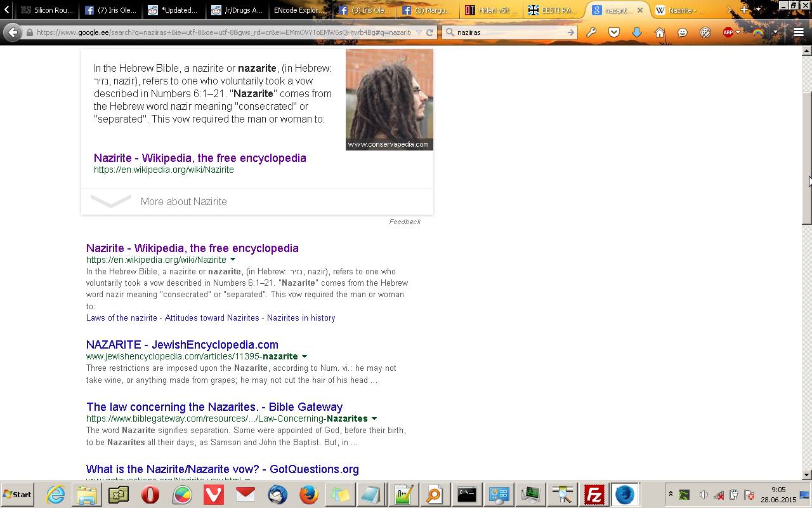Open the Laws of the nazirite sublink
Image resolution: width=812 pixels, height=508 pixels.
point(122,317)
